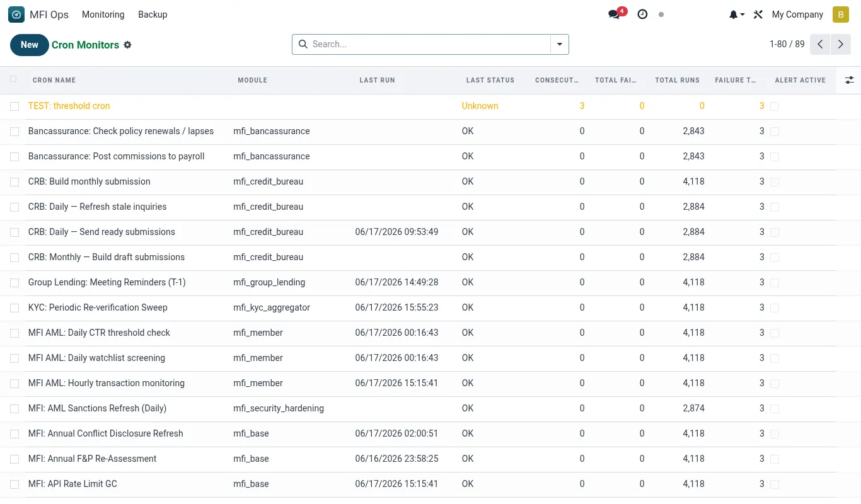Viewport: 861px width, 504px height.
Task: Click the gear icon beside Cron Monitors
Action: tap(127, 45)
